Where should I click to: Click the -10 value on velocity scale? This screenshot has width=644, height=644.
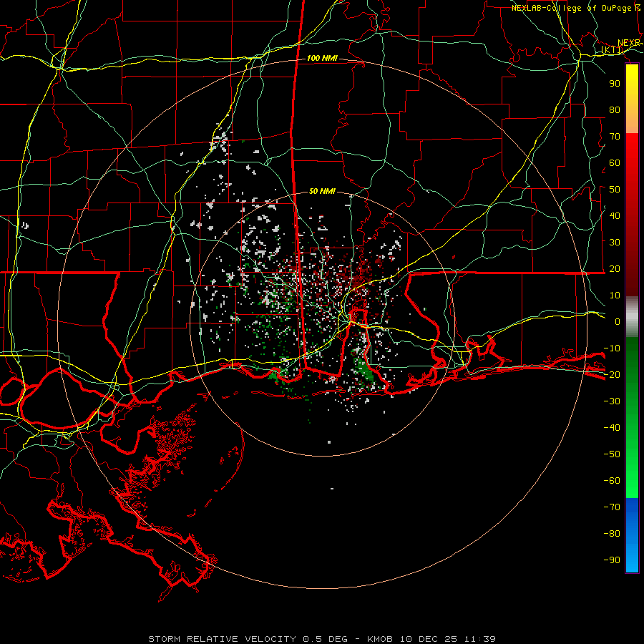tap(612, 348)
